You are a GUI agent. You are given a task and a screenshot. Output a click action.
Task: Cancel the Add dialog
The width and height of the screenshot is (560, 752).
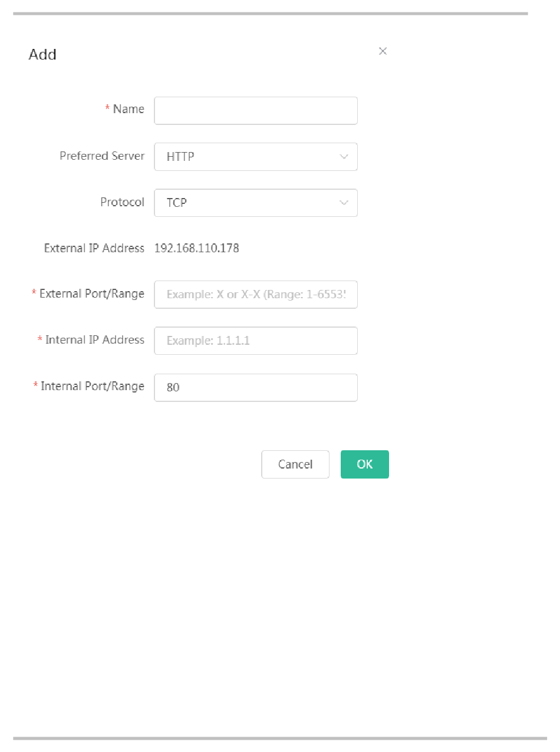[x=295, y=464]
